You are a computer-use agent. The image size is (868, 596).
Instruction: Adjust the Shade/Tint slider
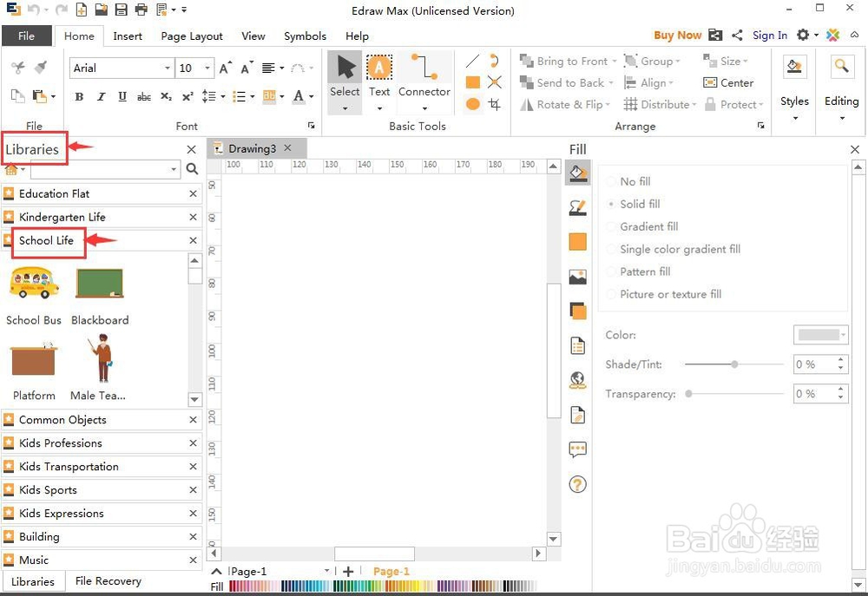click(734, 364)
